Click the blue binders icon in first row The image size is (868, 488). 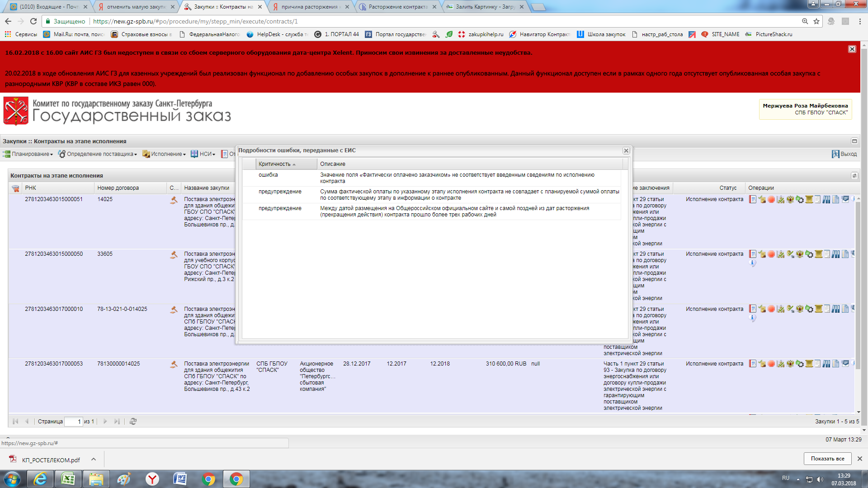pyautogui.click(x=826, y=199)
